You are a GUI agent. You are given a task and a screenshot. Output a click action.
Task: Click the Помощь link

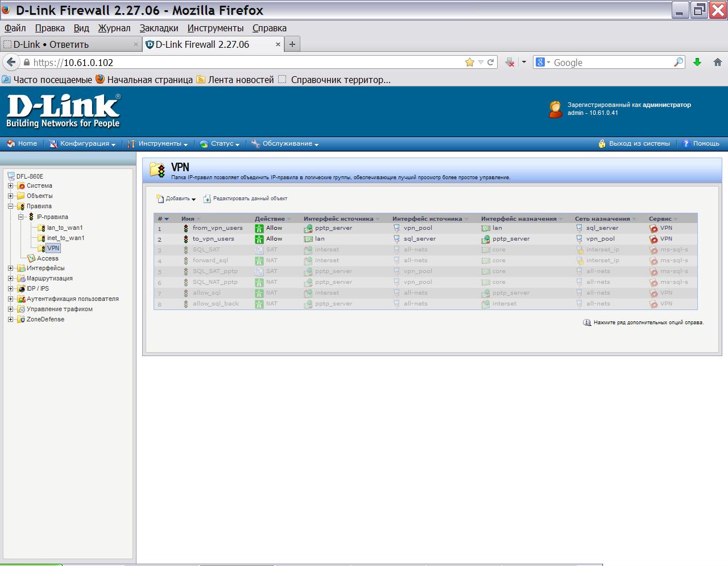click(706, 144)
